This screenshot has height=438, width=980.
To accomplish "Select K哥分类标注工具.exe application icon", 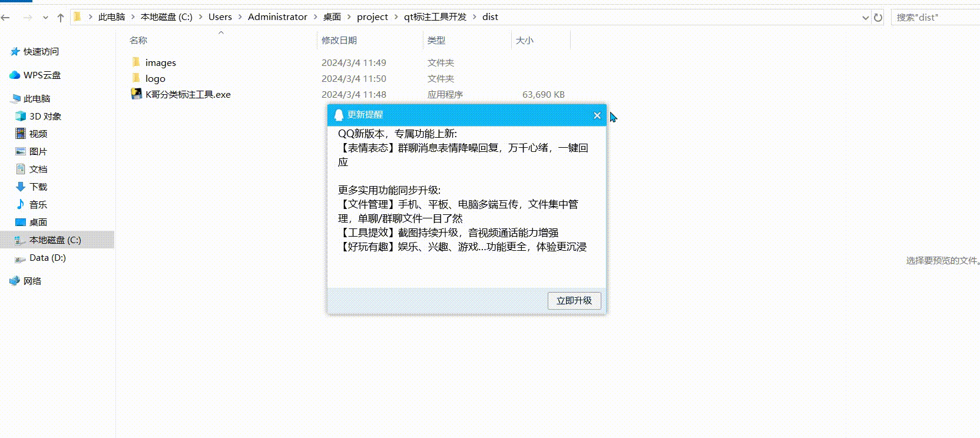I will click(136, 94).
